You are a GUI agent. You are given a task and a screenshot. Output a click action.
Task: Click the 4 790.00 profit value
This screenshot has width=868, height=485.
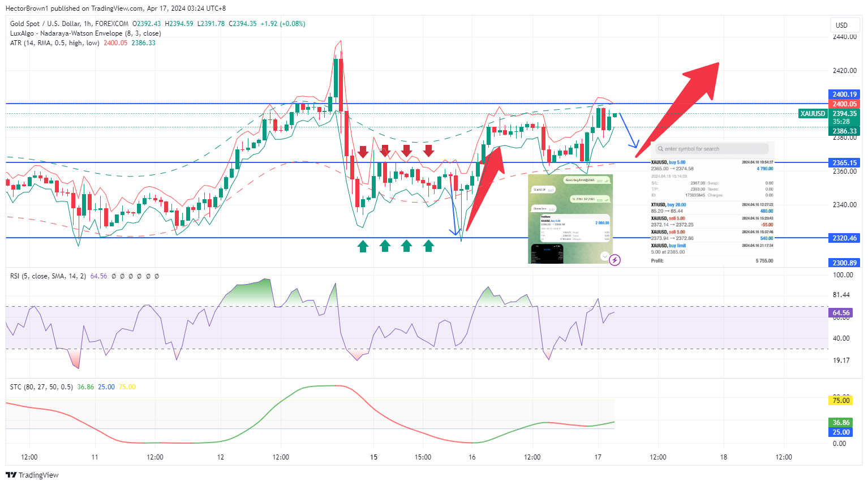pos(764,169)
